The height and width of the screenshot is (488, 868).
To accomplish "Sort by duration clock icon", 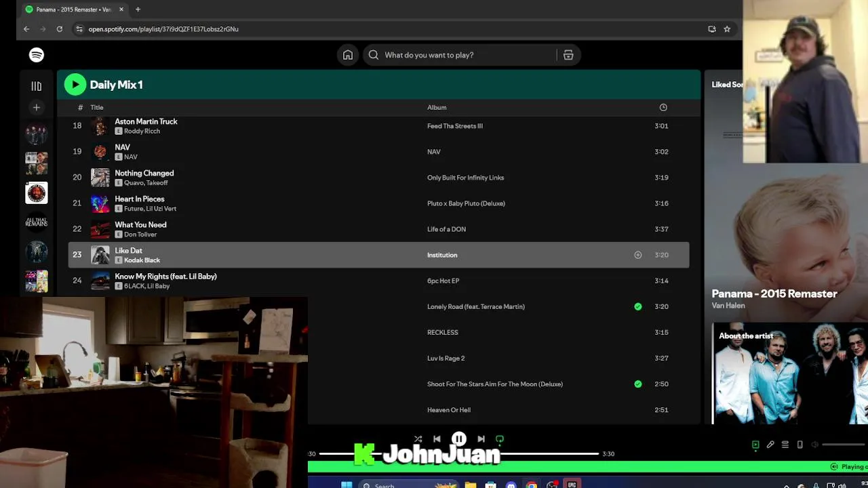I will (663, 107).
